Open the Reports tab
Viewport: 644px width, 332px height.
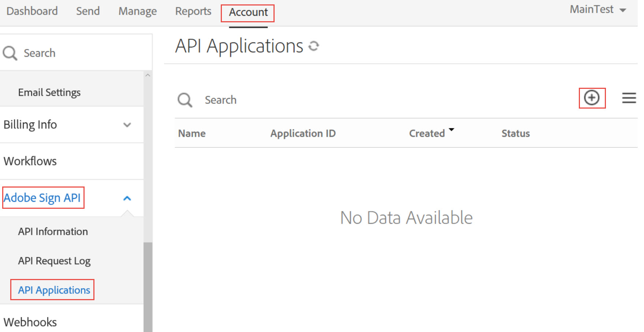pos(193,11)
